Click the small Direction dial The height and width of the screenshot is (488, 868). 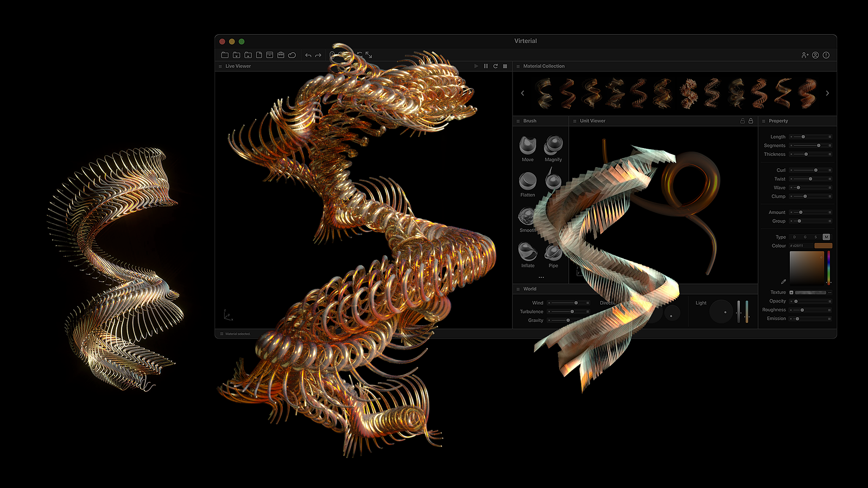pyautogui.click(x=672, y=313)
